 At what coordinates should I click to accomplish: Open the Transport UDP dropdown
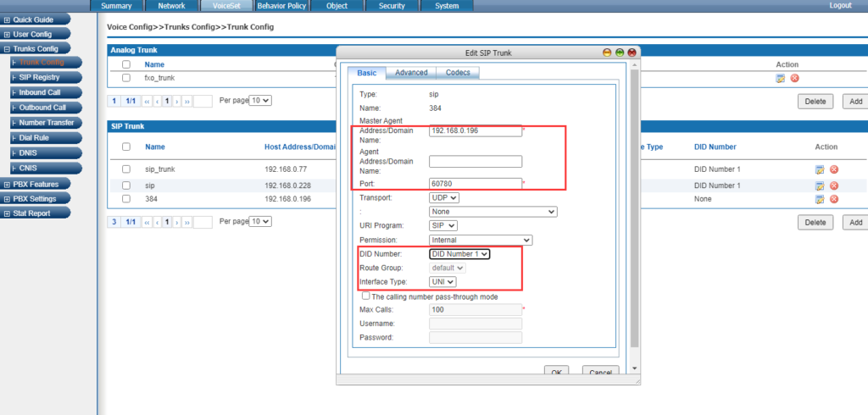point(444,197)
